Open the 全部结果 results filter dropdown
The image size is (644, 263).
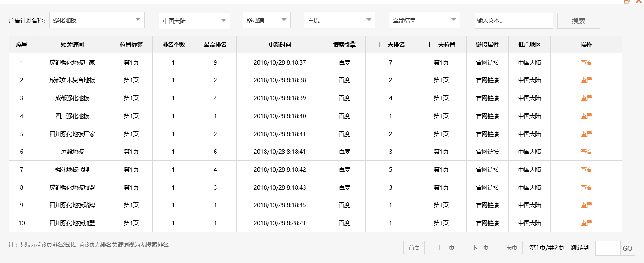424,20
